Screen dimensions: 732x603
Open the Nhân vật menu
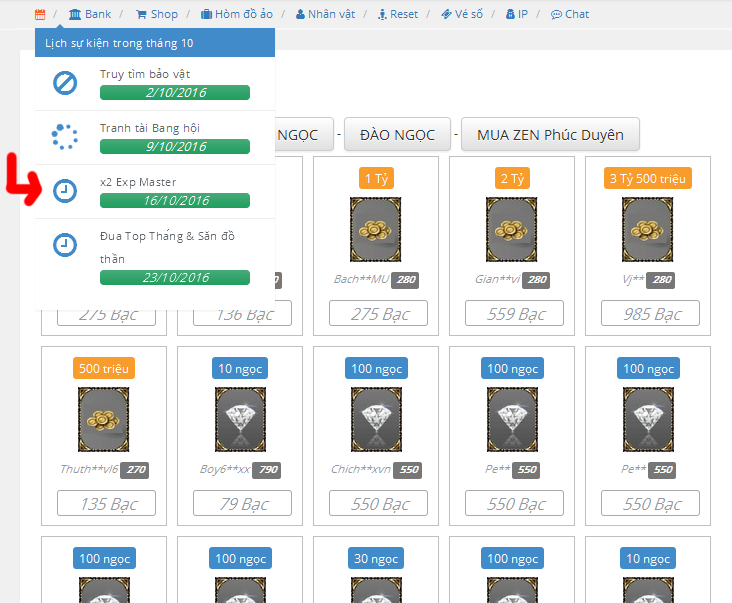(325, 14)
